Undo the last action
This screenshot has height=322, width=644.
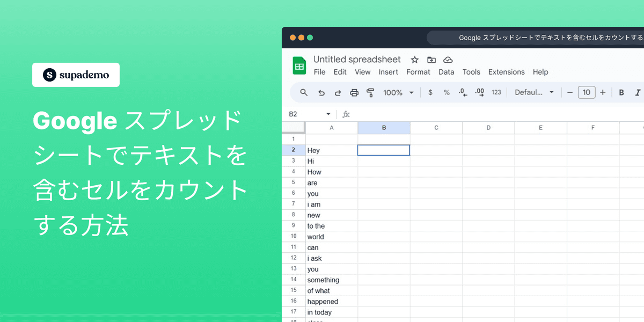tap(321, 92)
